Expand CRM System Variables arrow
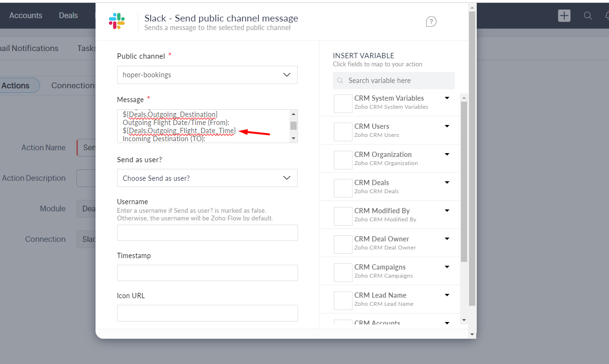The width and height of the screenshot is (609, 364). 447,98
